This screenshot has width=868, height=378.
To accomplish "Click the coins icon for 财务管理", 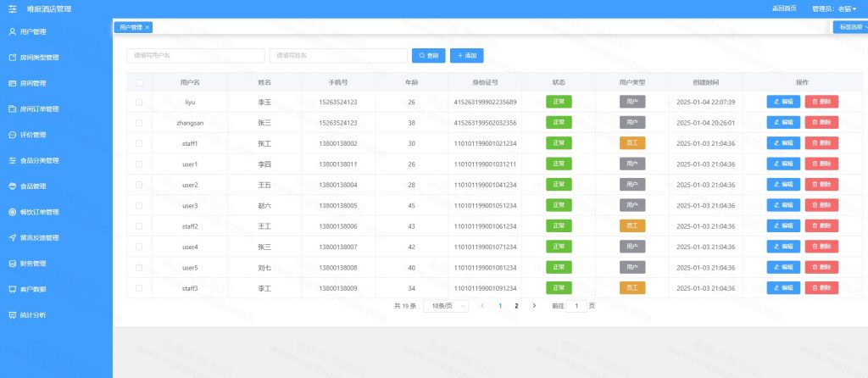I will [12, 264].
